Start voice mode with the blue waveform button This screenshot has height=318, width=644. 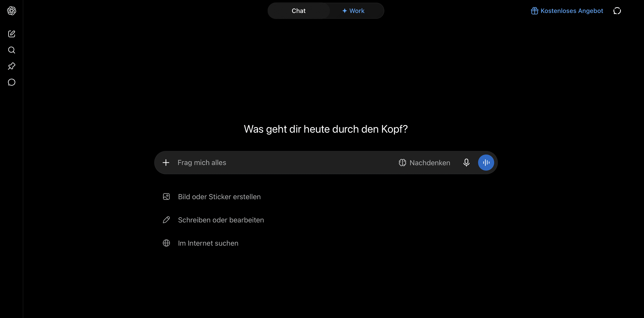click(486, 163)
